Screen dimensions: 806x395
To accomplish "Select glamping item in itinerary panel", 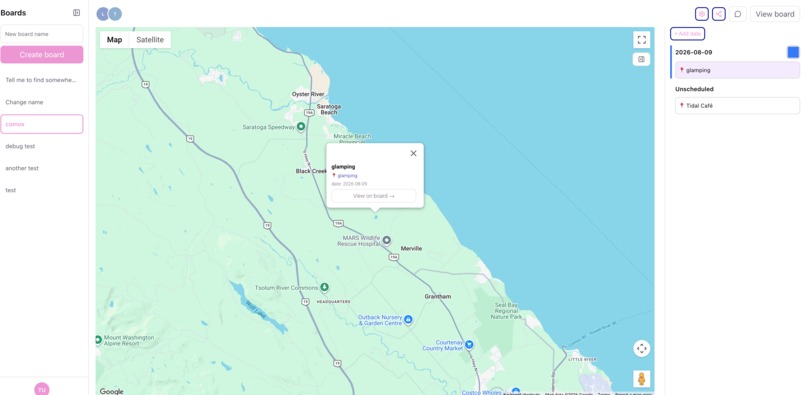I will pyautogui.click(x=737, y=70).
